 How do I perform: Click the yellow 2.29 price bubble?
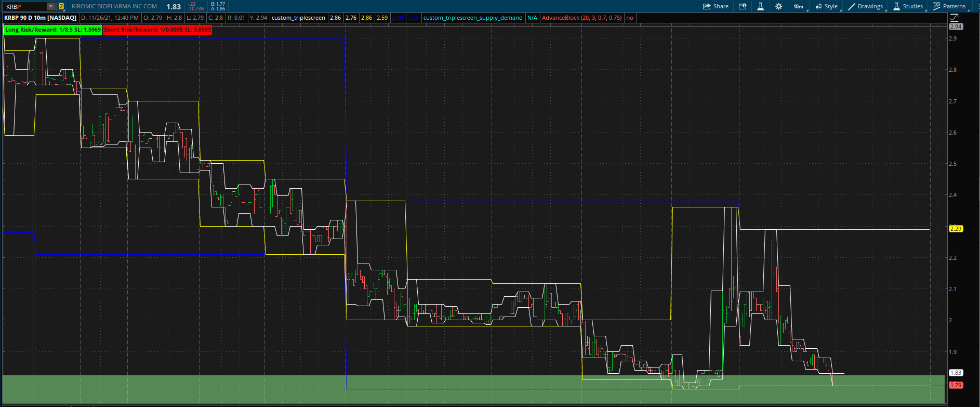(x=956, y=229)
